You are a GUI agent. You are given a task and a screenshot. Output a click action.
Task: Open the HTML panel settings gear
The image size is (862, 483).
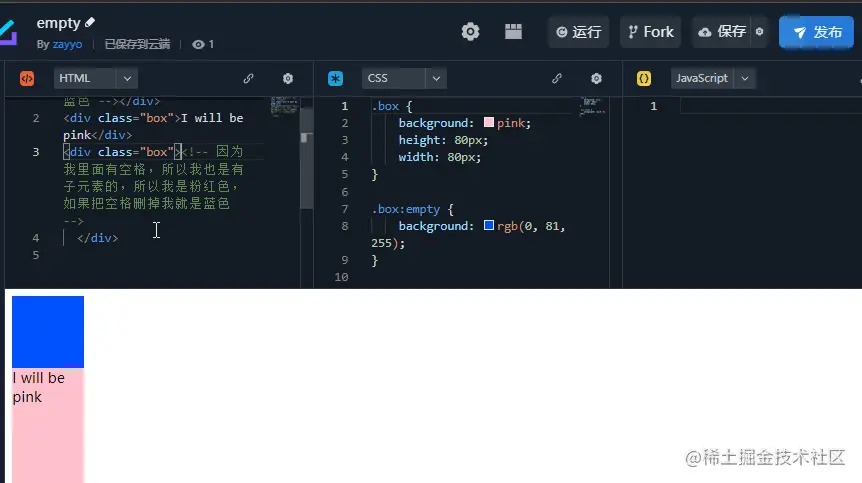[288, 79]
